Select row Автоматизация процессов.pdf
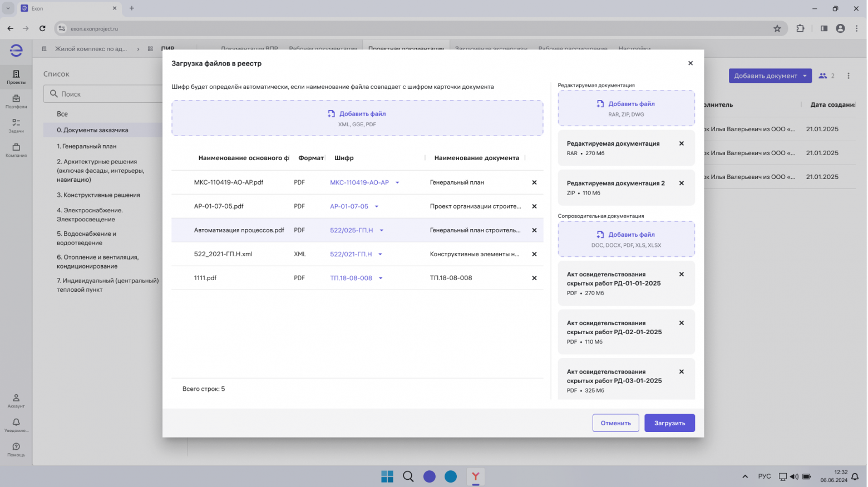The height and width of the screenshot is (487, 868). [x=239, y=230]
